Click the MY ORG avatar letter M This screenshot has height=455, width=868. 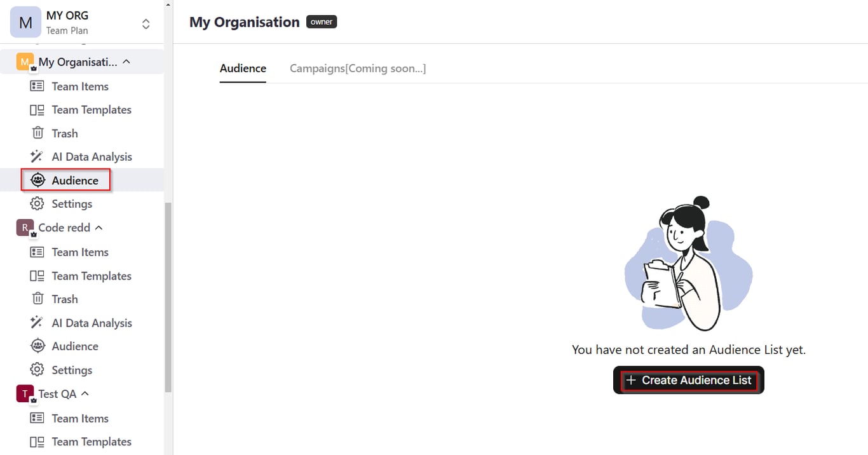(25, 23)
